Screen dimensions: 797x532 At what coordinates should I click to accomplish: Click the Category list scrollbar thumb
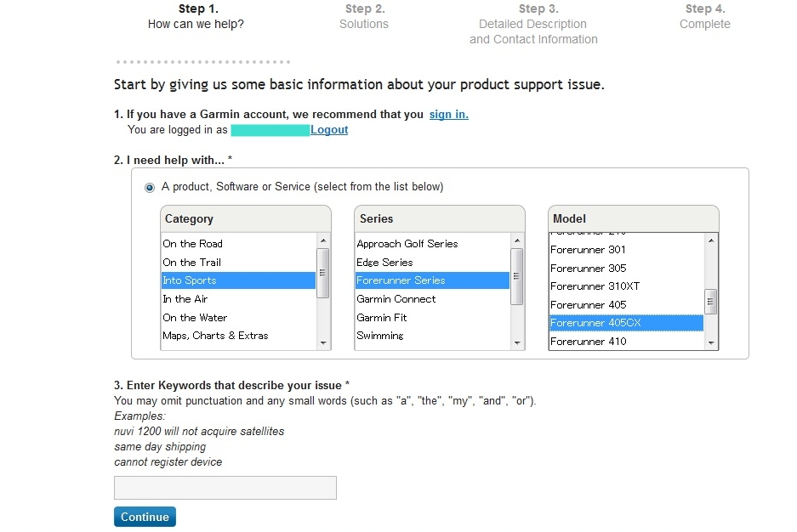(x=323, y=273)
